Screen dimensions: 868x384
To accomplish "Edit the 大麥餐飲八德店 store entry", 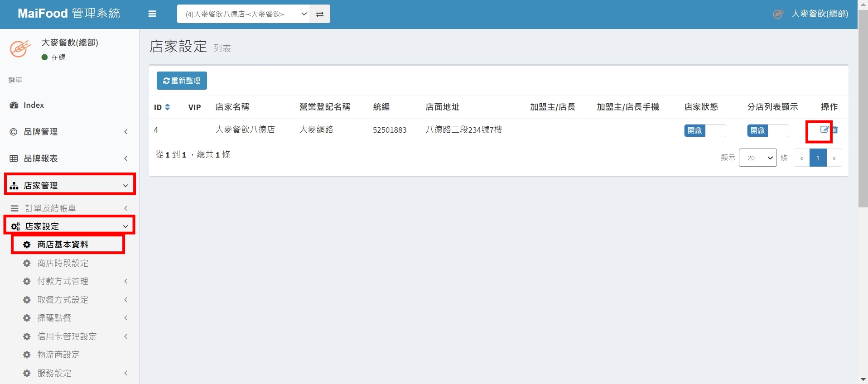I will (824, 130).
